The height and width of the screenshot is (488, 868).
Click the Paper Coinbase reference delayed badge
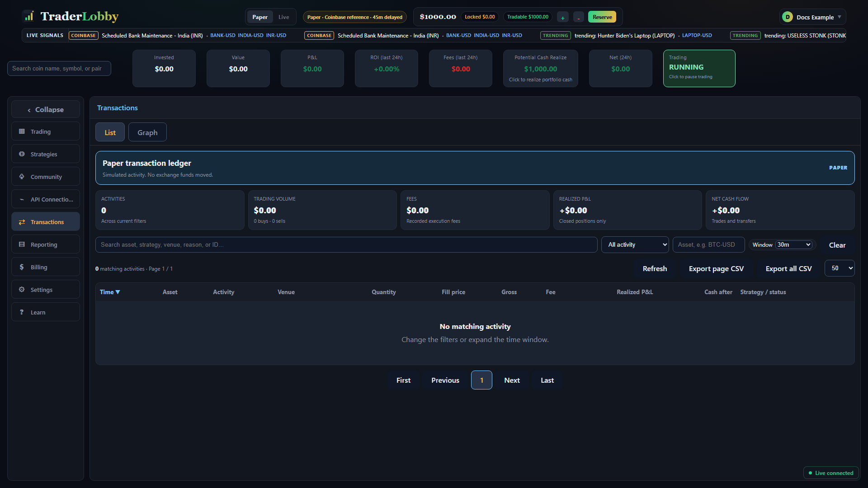pyautogui.click(x=354, y=17)
